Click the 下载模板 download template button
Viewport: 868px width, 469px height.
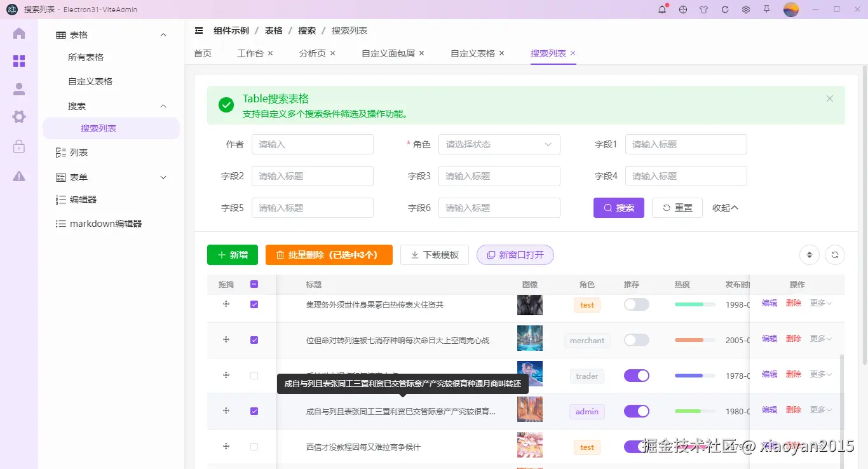[434, 254]
